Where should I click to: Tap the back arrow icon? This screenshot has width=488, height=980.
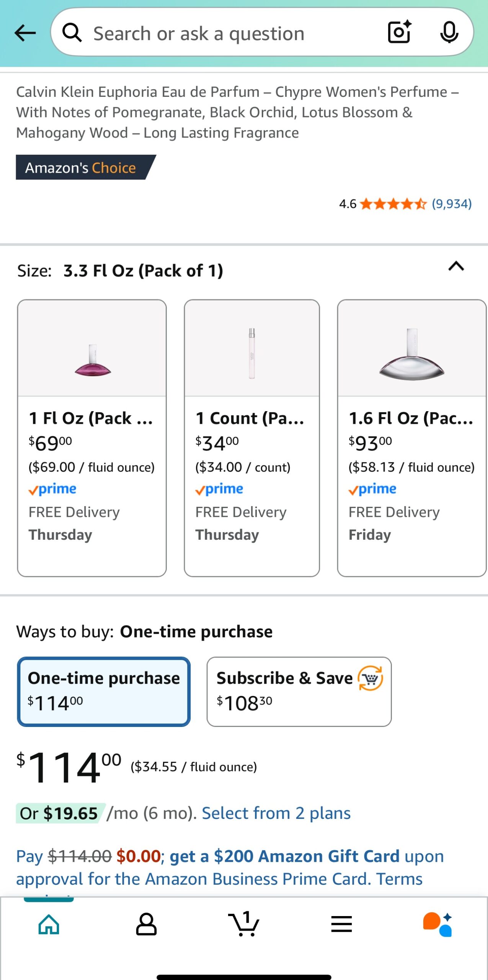pos(25,33)
